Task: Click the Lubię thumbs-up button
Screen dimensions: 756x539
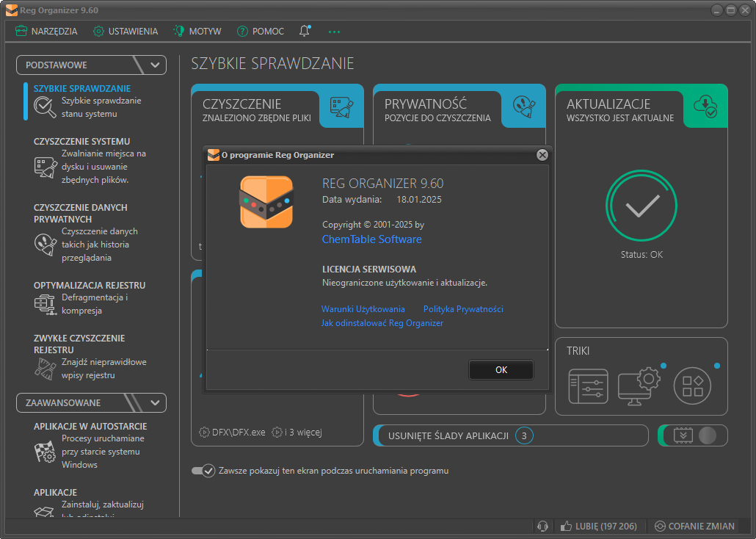Action: 598,526
